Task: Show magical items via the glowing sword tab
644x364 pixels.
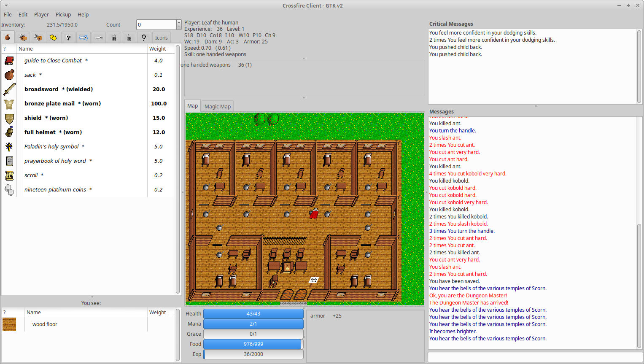Action: pyautogui.click(x=84, y=38)
